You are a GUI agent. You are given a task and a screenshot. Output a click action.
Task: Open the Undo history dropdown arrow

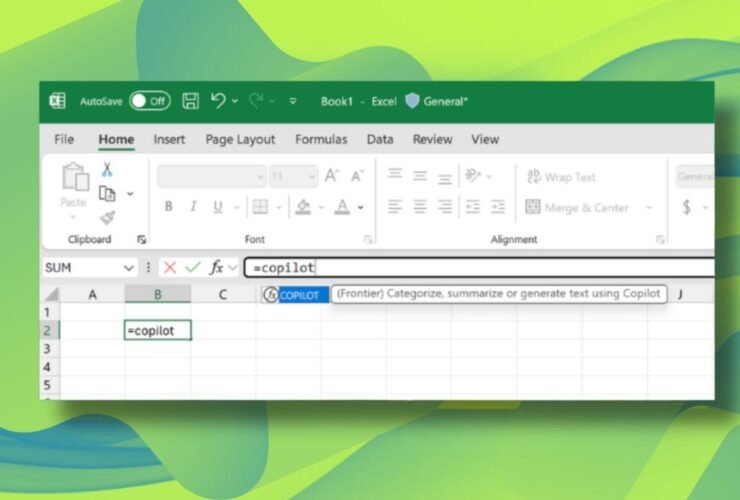[x=235, y=101]
